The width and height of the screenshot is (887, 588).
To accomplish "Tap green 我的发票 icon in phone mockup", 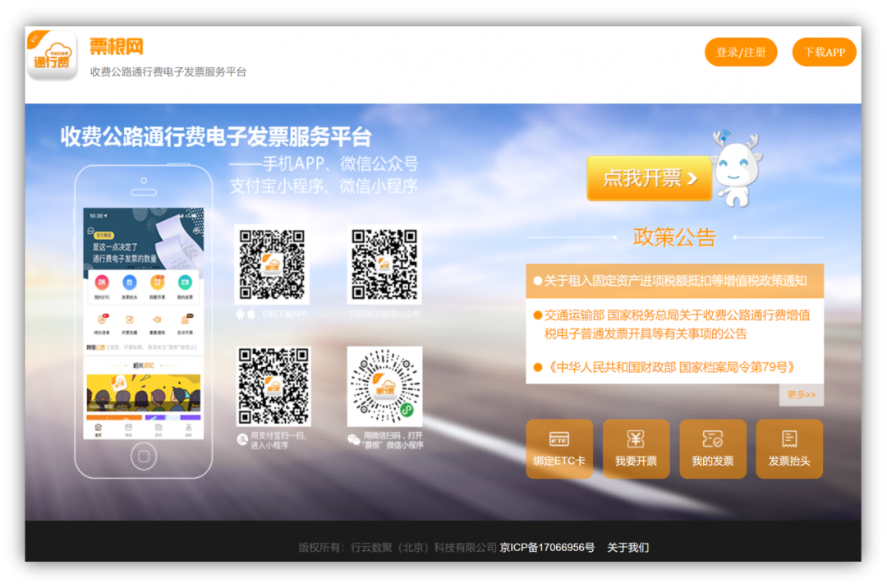I will (x=185, y=283).
